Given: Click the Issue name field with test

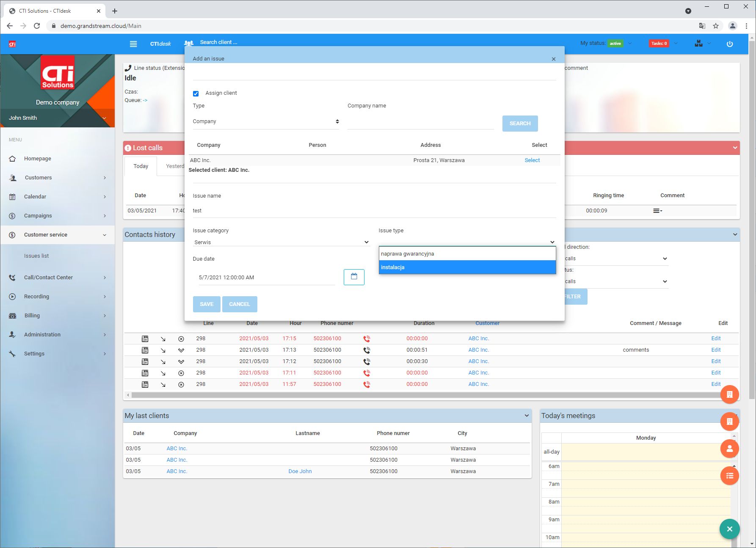Looking at the screenshot, I should [x=374, y=211].
